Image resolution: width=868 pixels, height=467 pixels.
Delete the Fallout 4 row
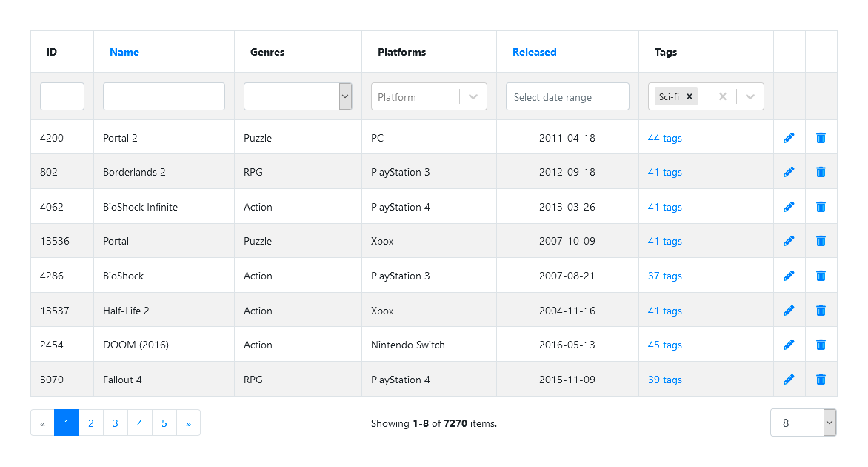coord(821,380)
